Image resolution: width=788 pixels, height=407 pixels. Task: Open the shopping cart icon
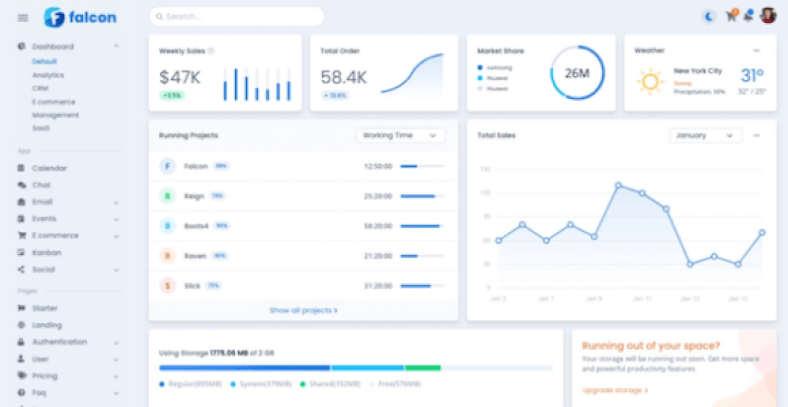(731, 16)
